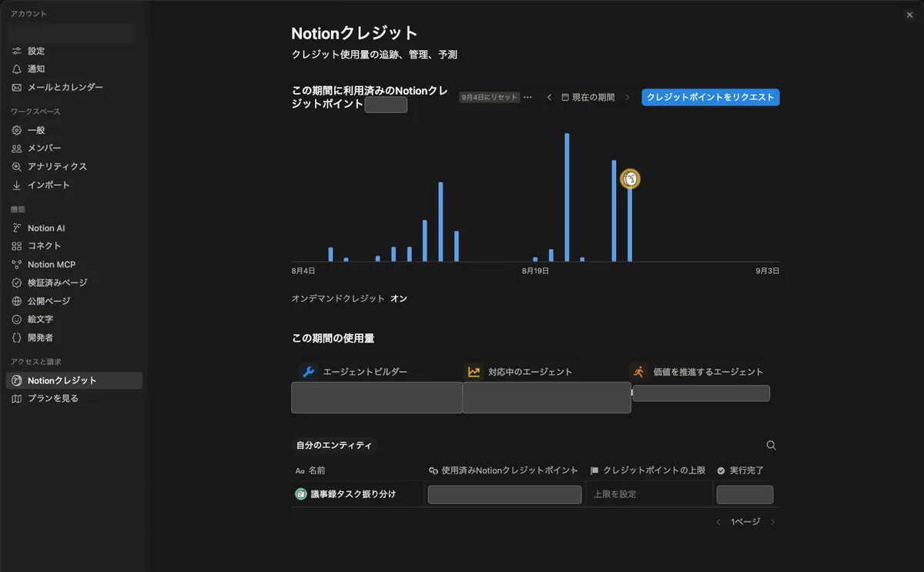This screenshot has height=572, width=924.
Task: Click the 絵文字 smiley icon
Action: pos(17,319)
